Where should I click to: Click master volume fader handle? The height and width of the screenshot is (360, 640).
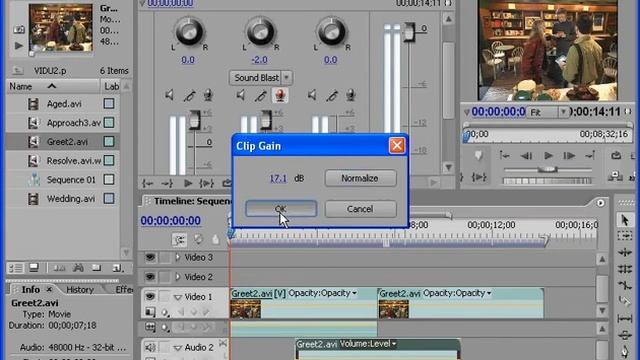pyautogui.click(x=409, y=32)
